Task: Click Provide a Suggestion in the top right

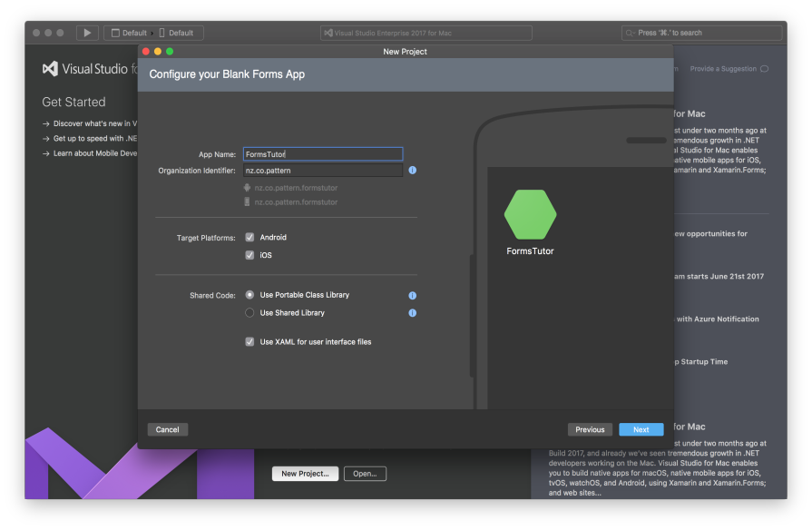Action: coord(721,68)
